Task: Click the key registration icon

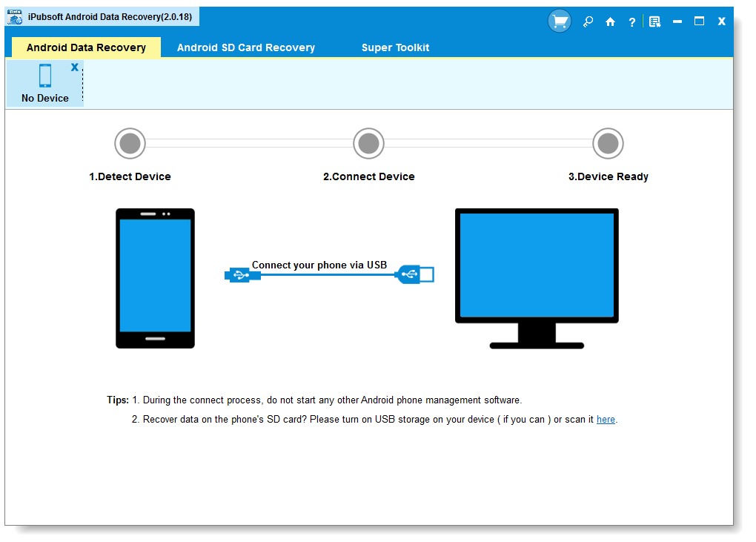Action: [588, 22]
